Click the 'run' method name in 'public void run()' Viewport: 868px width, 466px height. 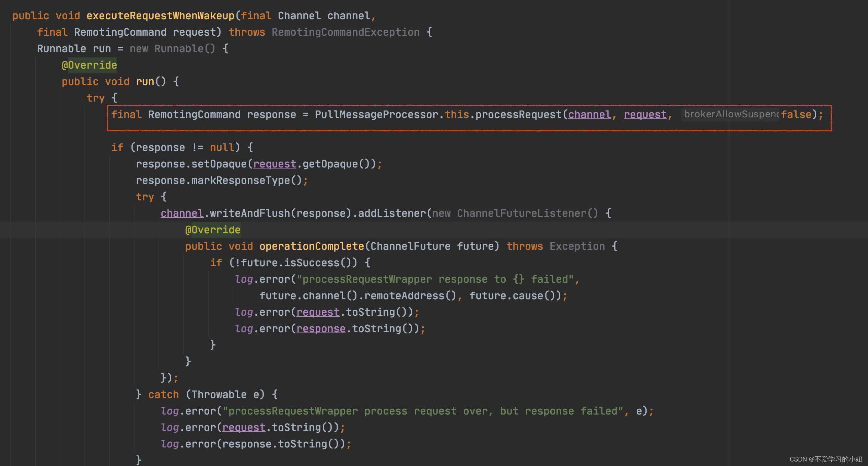coord(145,82)
